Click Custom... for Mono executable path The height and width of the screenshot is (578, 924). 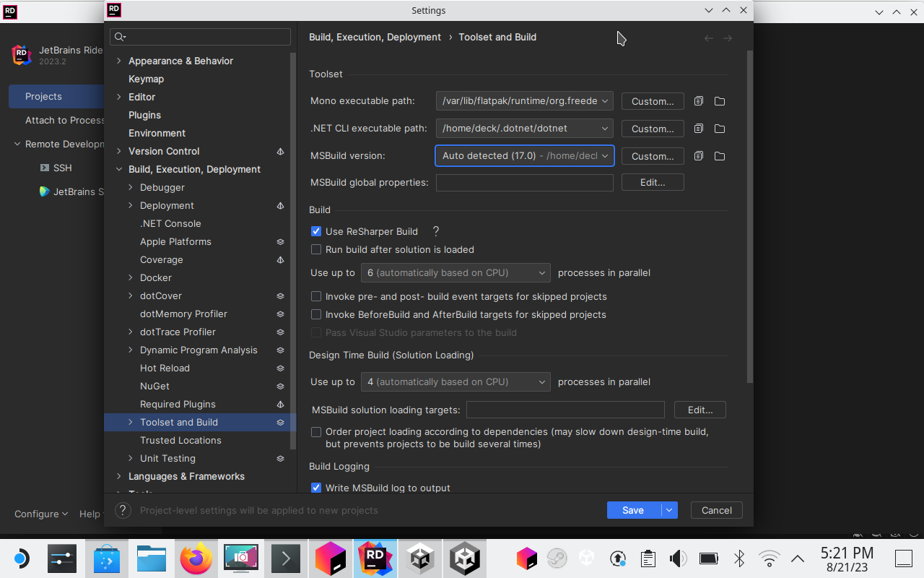pyautogui.click(x=653, y=101)
